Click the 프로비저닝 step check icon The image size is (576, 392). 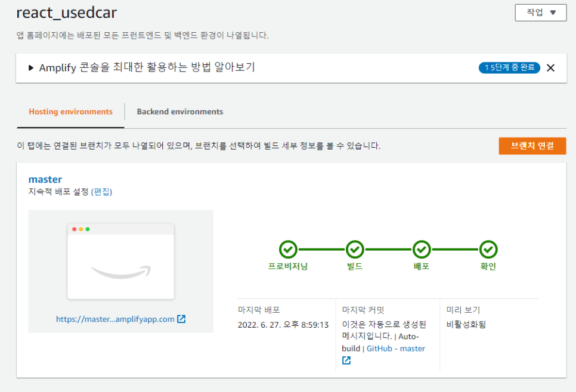tap(288, 250)
